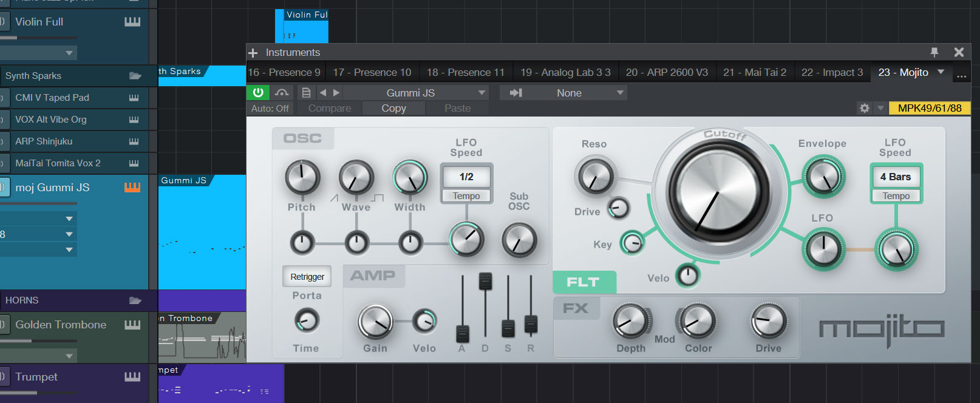Click the AMP Gain knob
This screenshot has height=403, width=980.
[375, 322]
